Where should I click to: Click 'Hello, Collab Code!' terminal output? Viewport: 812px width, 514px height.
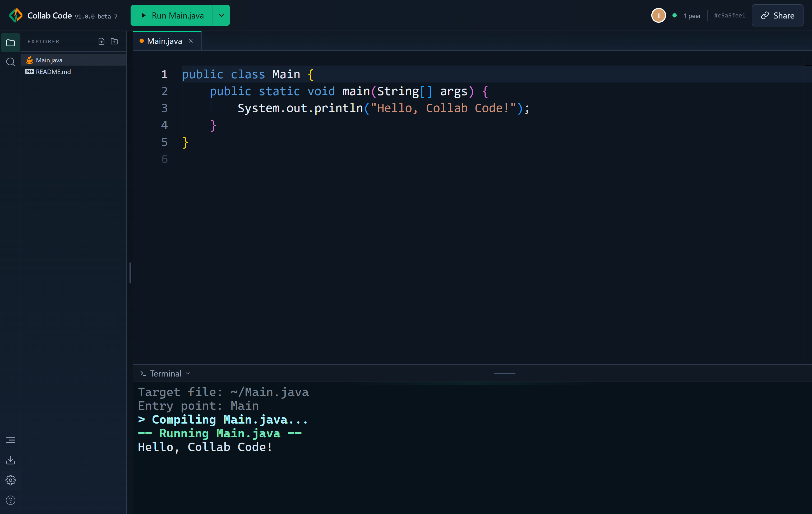(205, 447)
